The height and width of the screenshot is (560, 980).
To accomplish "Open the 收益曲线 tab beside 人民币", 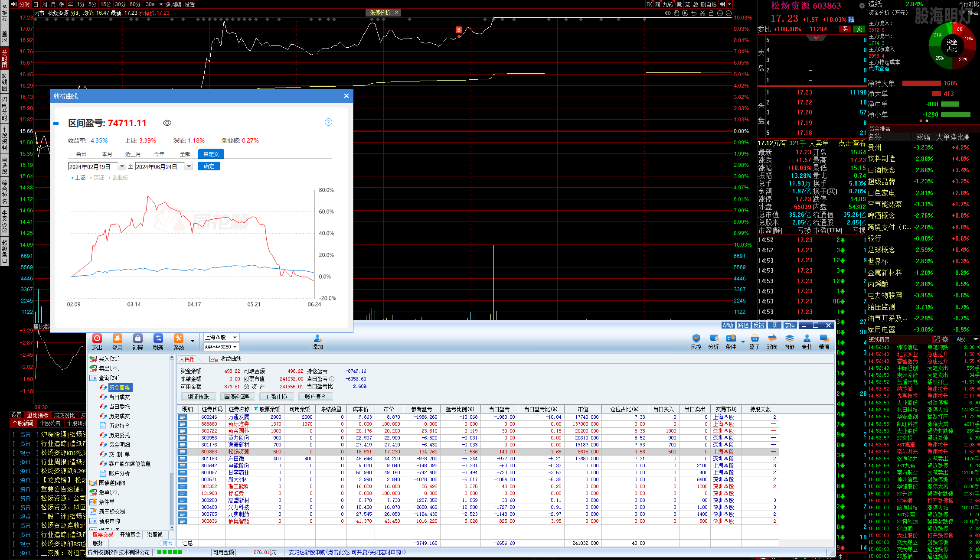I will 225,359.
